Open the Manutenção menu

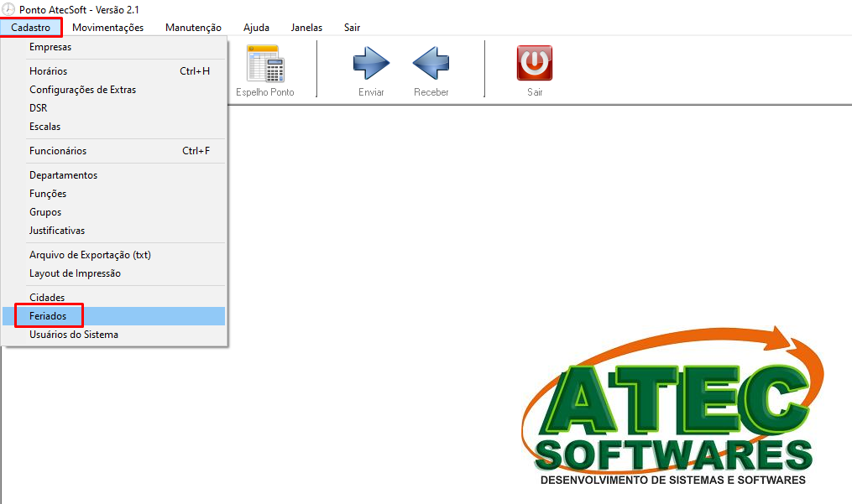click(193, 27)
